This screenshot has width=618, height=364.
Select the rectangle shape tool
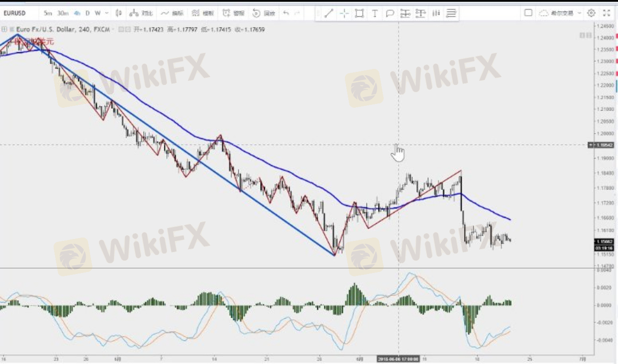pyautogui.click(x=359, y=13)
